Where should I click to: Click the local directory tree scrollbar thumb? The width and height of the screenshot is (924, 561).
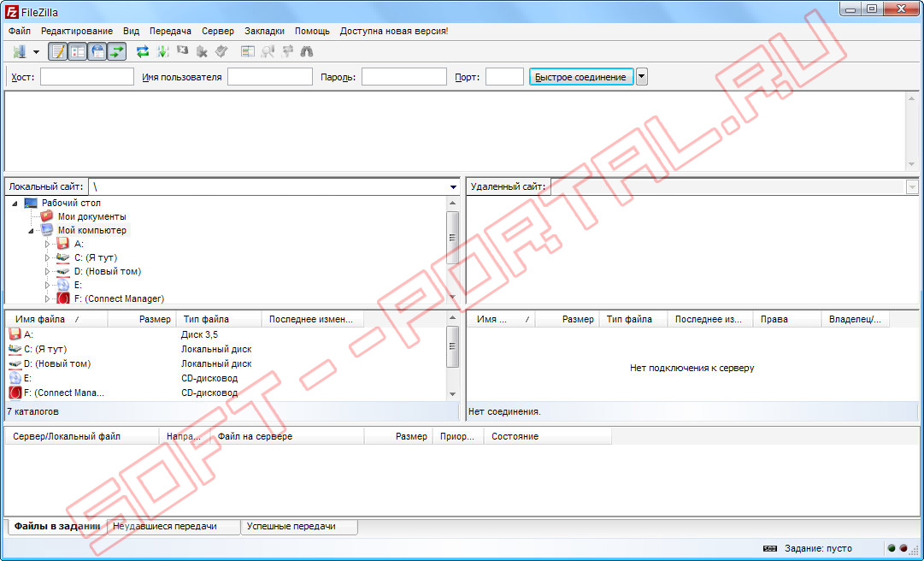[452, 238]
